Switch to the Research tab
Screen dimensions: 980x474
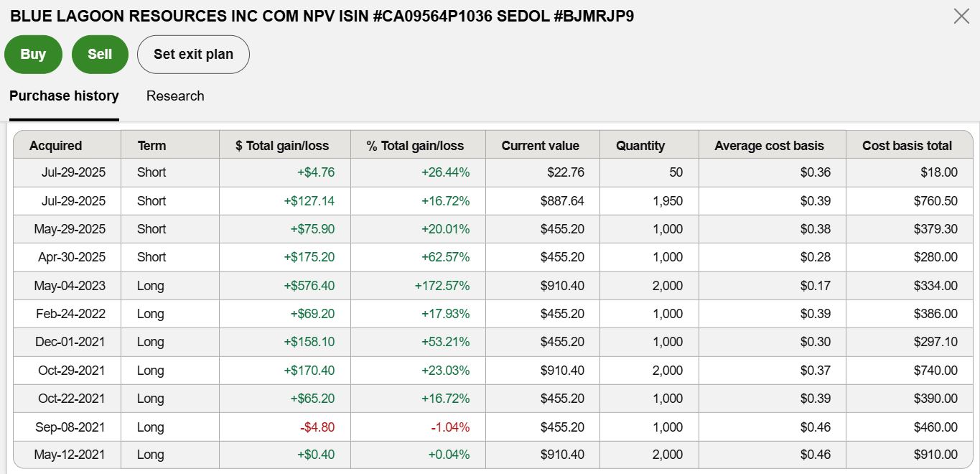[175, 96]
